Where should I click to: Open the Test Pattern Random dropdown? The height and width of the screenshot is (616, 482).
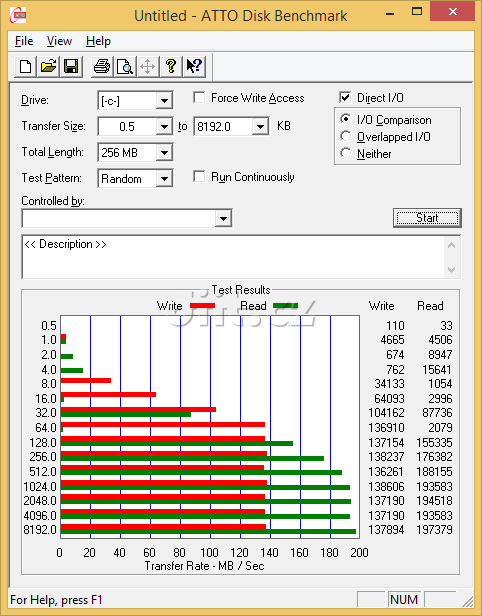pos(164,179)
